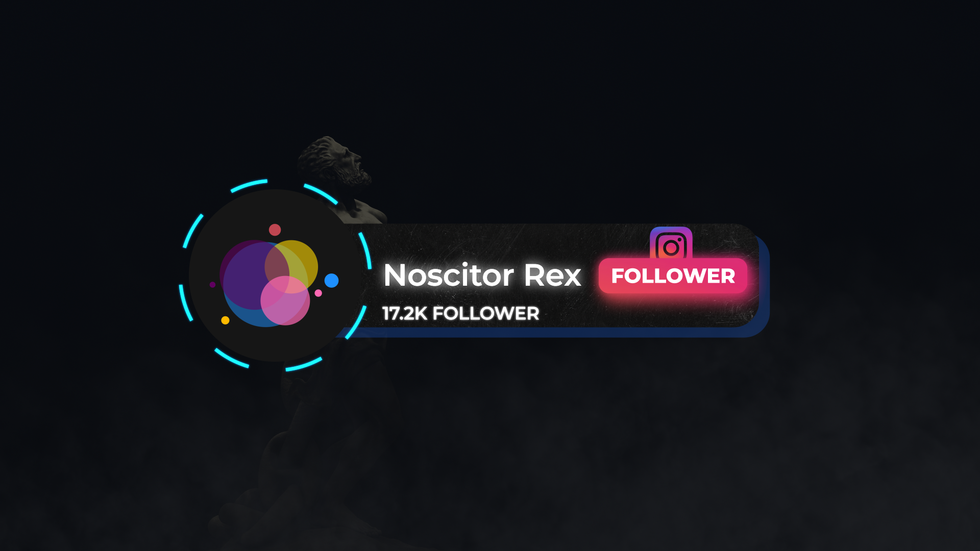Screen dimensions: 980x551
Task: Click the statue's head behind the banner
Action: [334, 159]
